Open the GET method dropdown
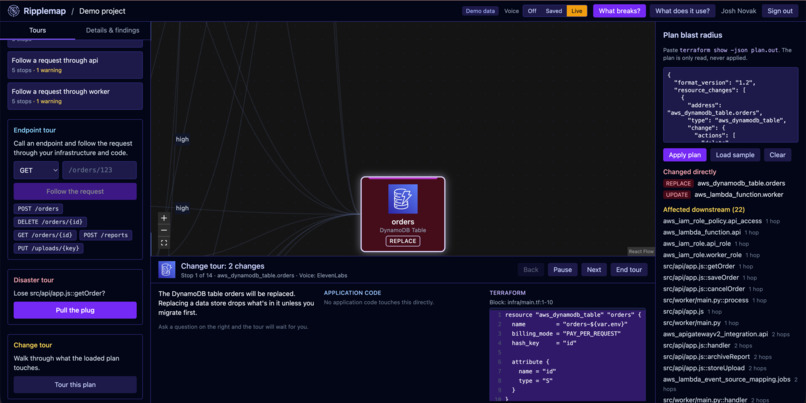 coord(36,170)
